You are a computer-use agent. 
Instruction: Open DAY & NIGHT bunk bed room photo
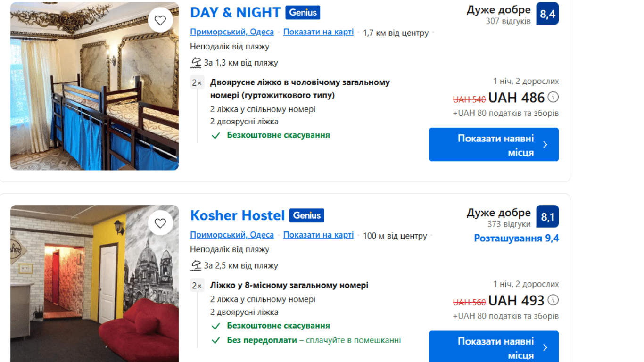pos(94,94)
